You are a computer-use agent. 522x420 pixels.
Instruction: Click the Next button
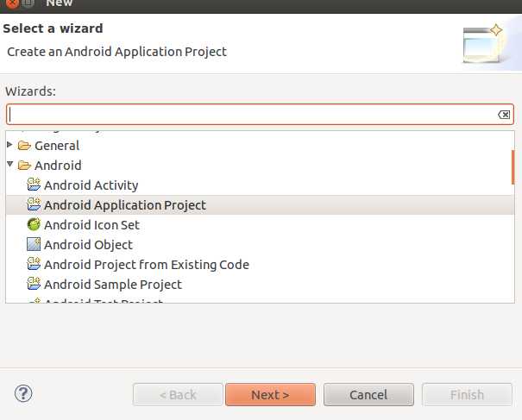coord(270,395)
